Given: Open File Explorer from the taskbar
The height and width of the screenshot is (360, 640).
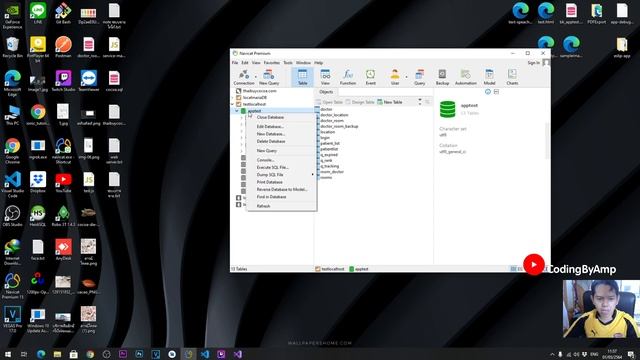Looking at the screenshot, I should pyautogui.click(x=57, y=354).
